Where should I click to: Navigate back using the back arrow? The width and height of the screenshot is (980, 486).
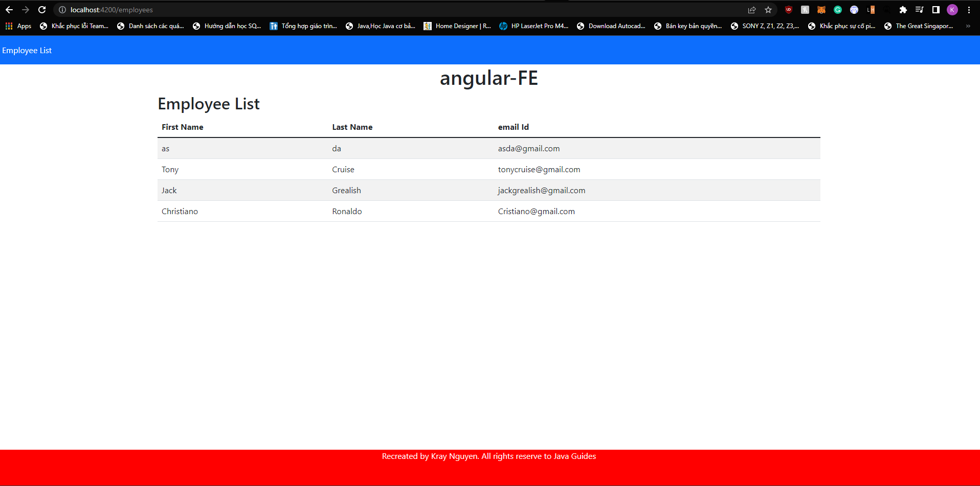click(9, 10)
